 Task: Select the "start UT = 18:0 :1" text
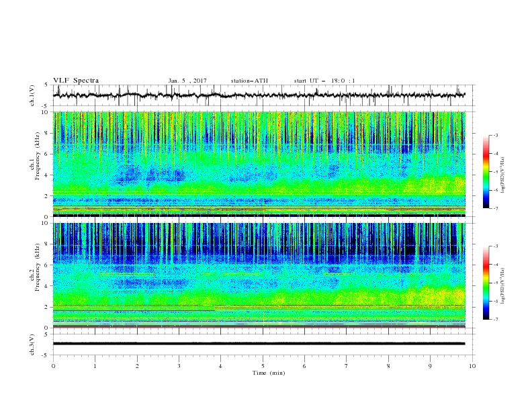point(324,81)
